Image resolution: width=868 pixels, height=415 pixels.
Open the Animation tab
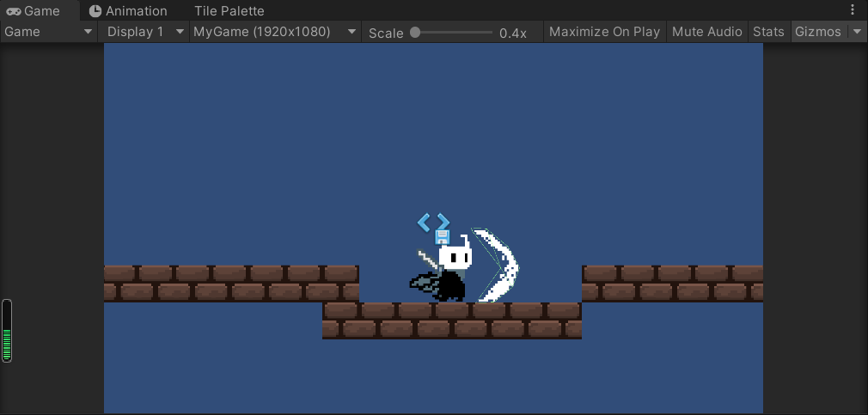click(x=128, y=10)
